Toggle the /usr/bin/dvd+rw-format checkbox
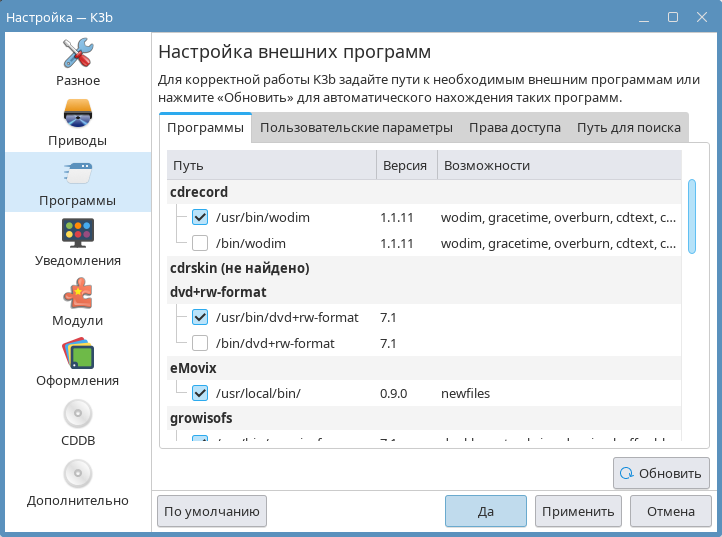The width and height of the screenshot is (722, 537). pos(199,317)
